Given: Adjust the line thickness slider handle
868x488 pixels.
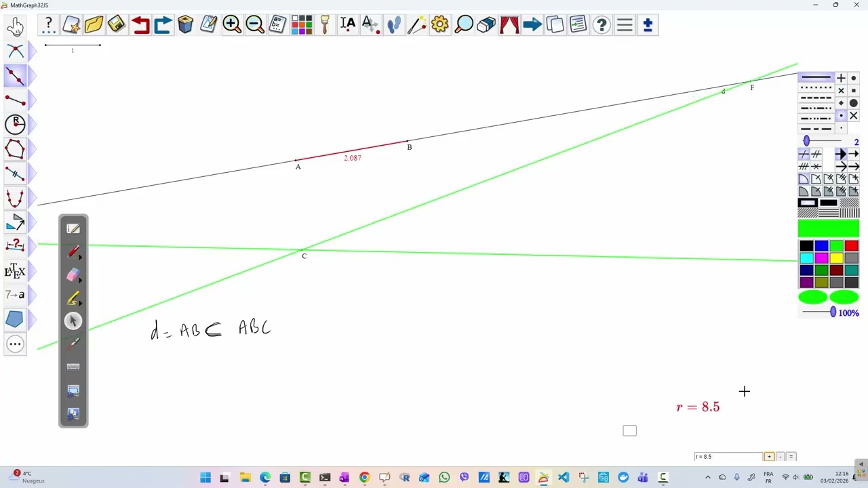Looking at the screenshot, I should [x=806, y=141].
